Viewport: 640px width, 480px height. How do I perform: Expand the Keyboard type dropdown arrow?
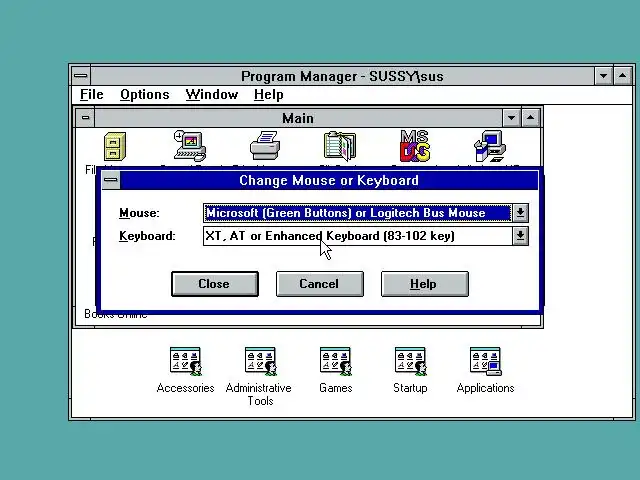(520, 236)
